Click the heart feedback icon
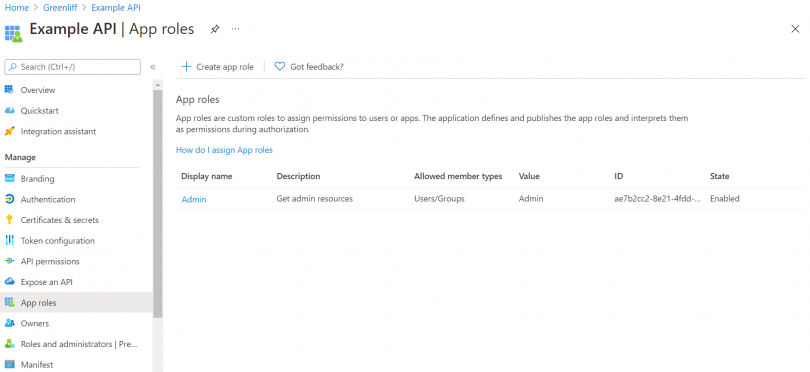810x372 pixels. point(279,67)
